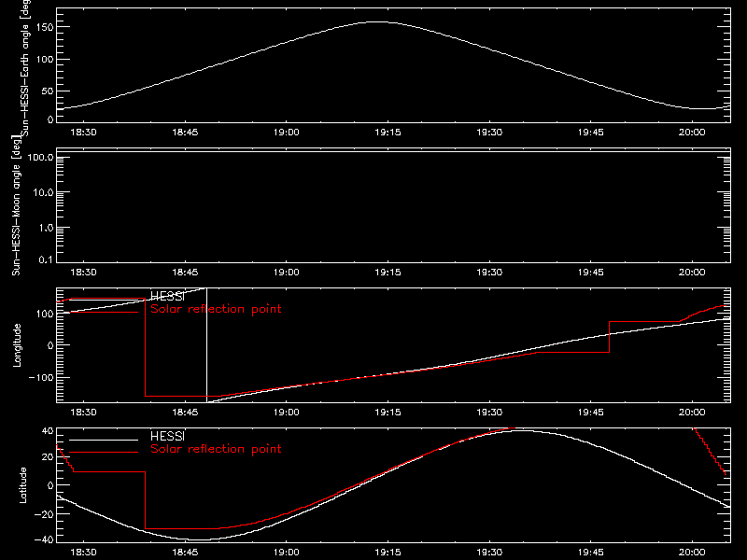This screenshot has height=560, width=747.
Task: Click the 1.0 tick label on Moon angle plot
Action: (46, 228)
